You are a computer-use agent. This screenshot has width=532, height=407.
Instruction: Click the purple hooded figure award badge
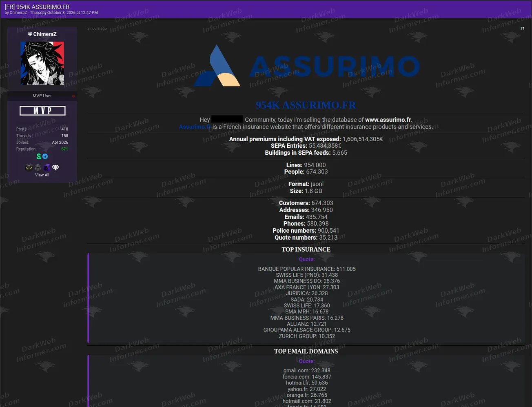coord(47,167)
